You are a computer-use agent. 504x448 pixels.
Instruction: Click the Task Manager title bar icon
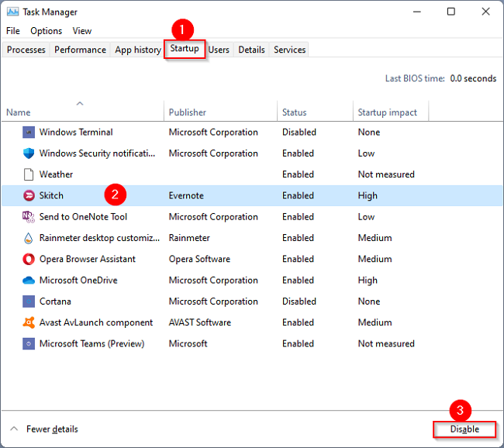pyautogui.click(x=13, y=12)
